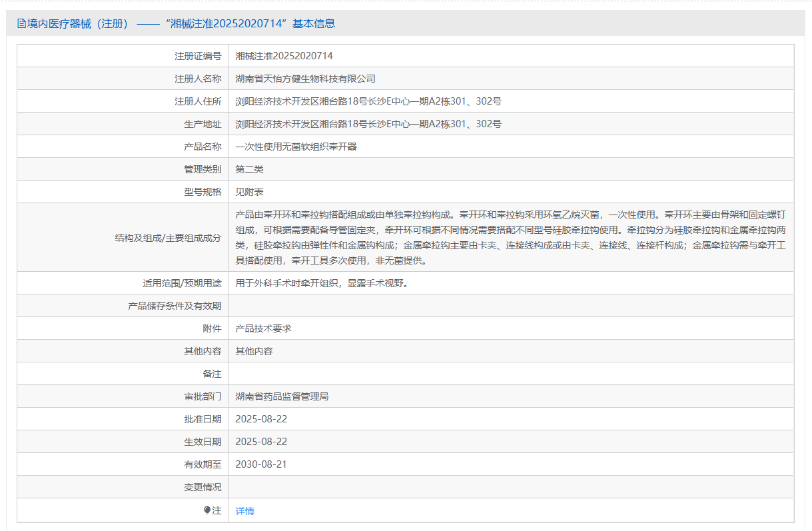Click the 生效日期 label

(x=203, y=442)
